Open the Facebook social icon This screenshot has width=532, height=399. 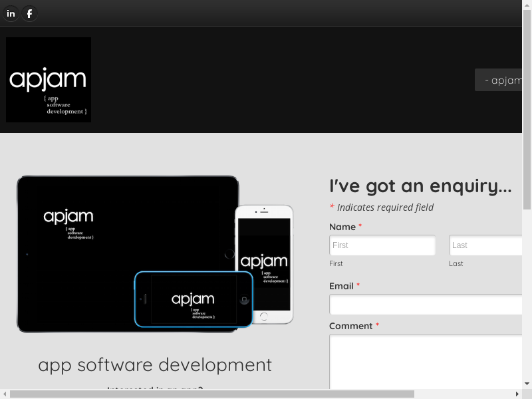coord(29,13)
